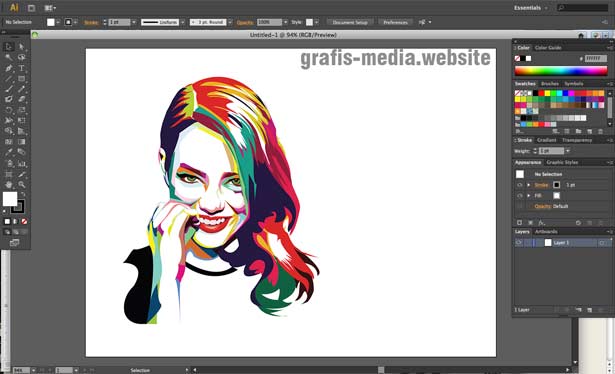The height and width of the screenshot is (374, 615).
Task: Select the Mesh tool
Action: tap(9, 142)
